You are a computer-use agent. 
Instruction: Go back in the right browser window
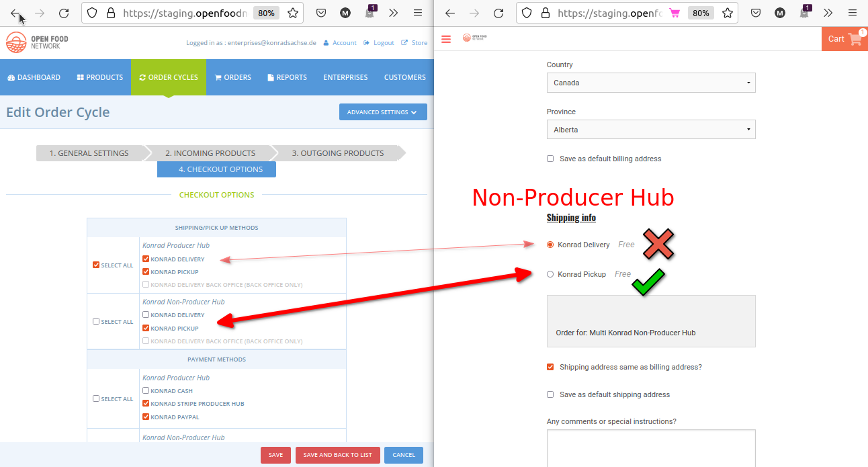click(x=450, y=13)
